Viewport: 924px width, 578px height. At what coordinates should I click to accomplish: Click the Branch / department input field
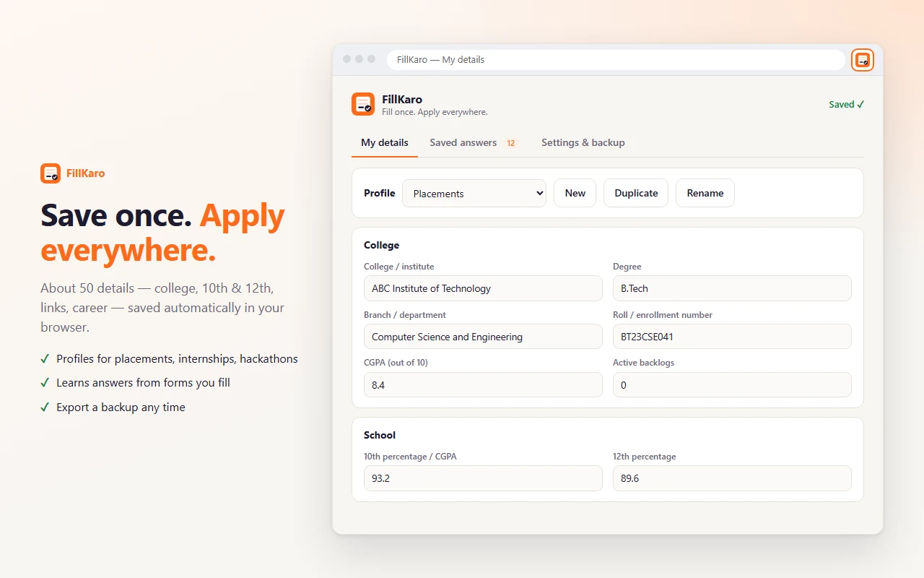click(483, 337)
